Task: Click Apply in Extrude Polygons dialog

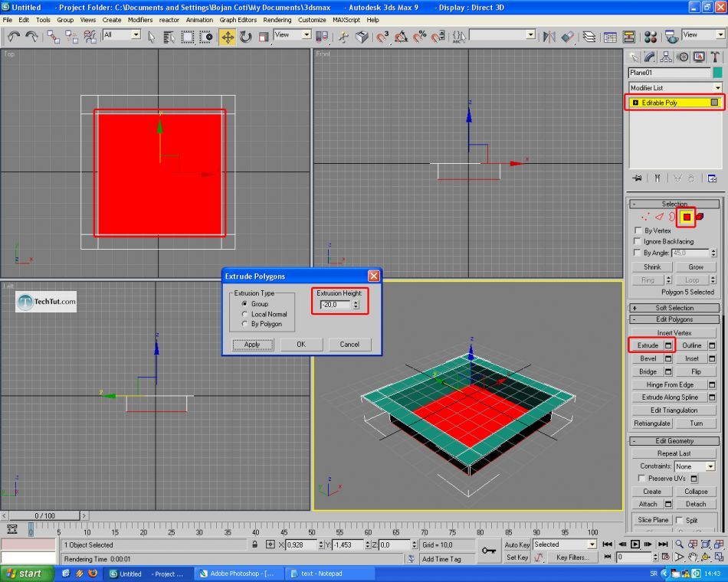Action: tap(252, 345)
